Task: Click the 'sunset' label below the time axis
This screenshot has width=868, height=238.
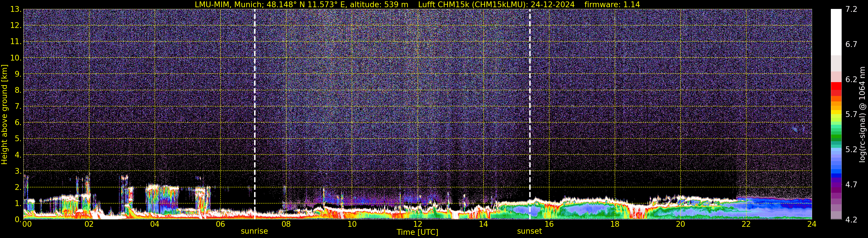Action: [530, 231]
